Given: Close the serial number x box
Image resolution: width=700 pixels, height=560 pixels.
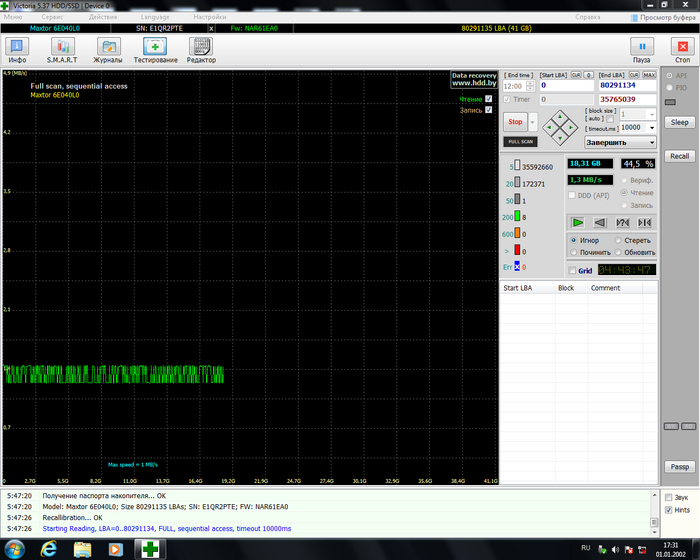Looking at the screenshot, I should [x=211, y=29].
